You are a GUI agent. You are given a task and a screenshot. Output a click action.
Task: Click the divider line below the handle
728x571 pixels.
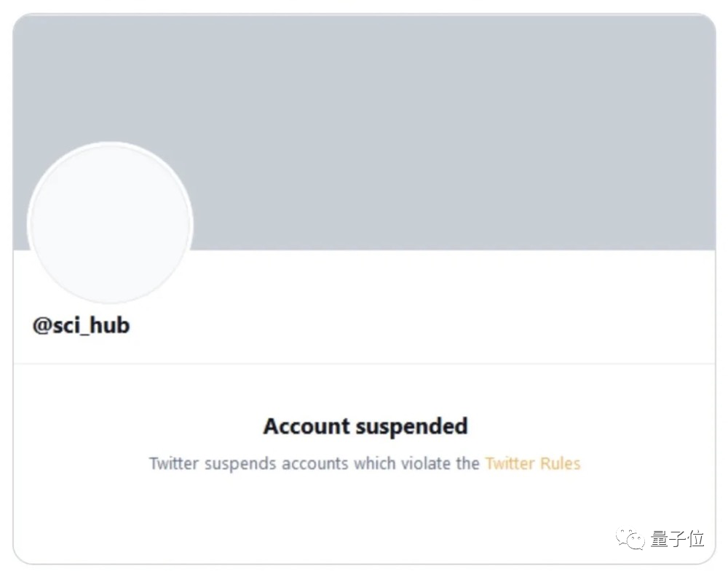click(364, 363)
